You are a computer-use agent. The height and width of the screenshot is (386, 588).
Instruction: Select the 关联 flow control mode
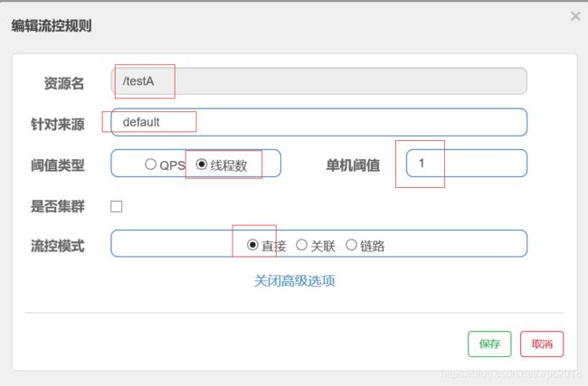point(301,245)
